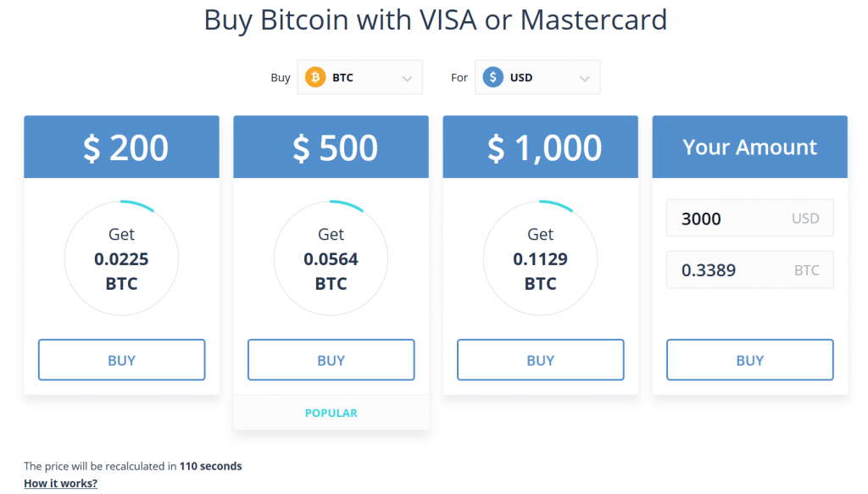The width and height of the screenshot is (868, 494).
Task: Click the 0.0564 BTC progress circle
Action: (331, 258)
